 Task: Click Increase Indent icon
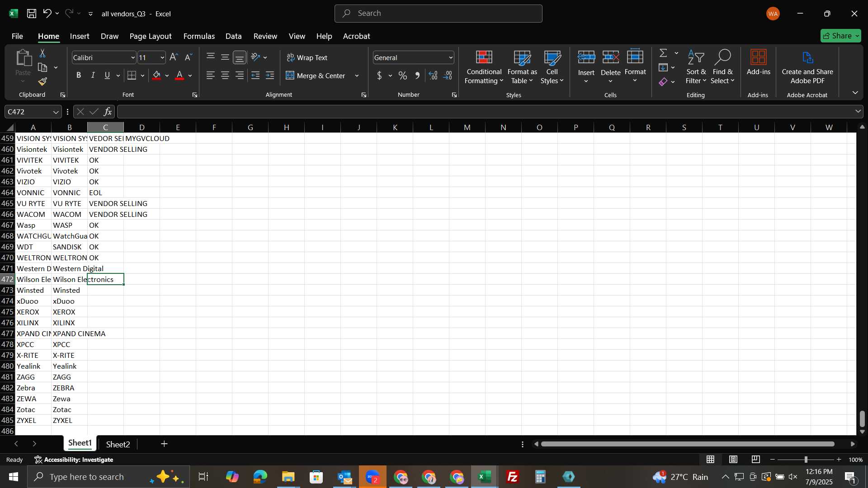(x=270, y=75)
